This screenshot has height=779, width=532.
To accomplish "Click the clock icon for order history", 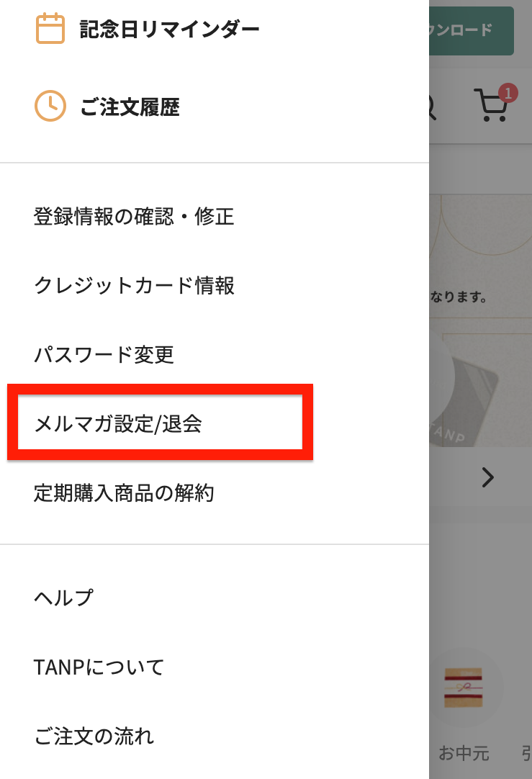I will click(x=50, y=107).
